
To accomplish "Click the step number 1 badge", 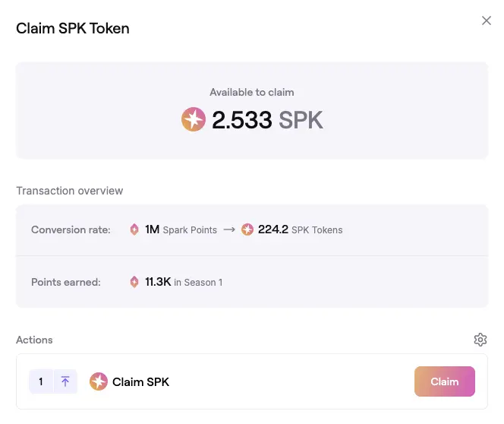I will (41, 381).
